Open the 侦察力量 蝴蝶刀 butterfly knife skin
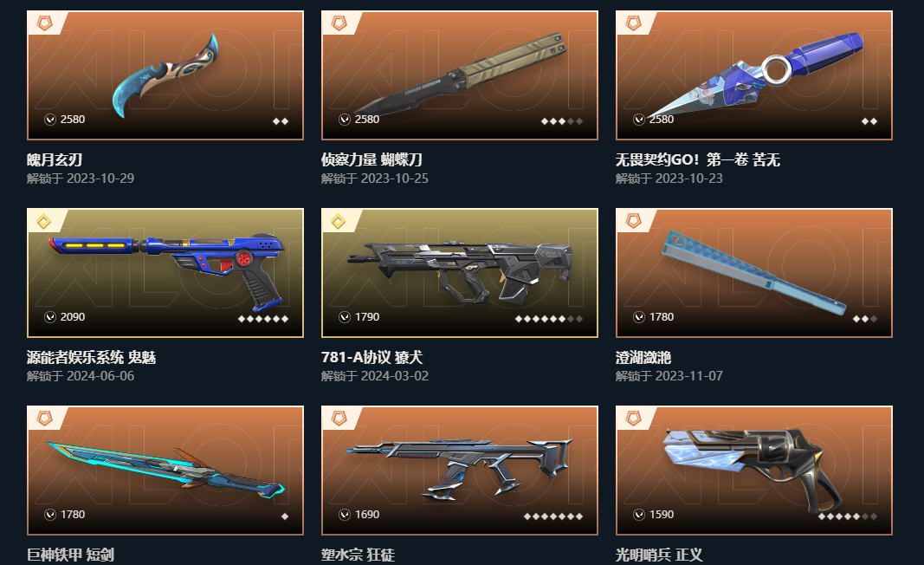The image size is (924, 565). point(460,75)
